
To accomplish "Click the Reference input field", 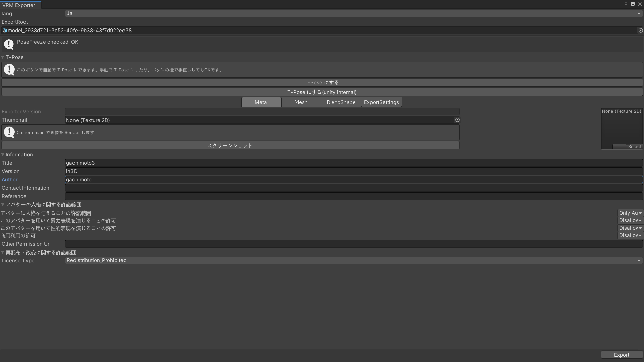I will point(354,196).
